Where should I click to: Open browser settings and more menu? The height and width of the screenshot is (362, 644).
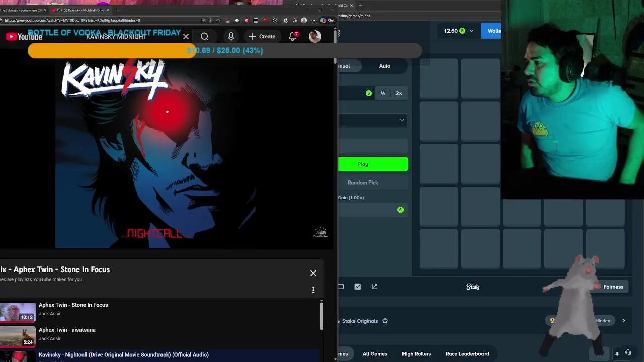[x=313, y=20]
